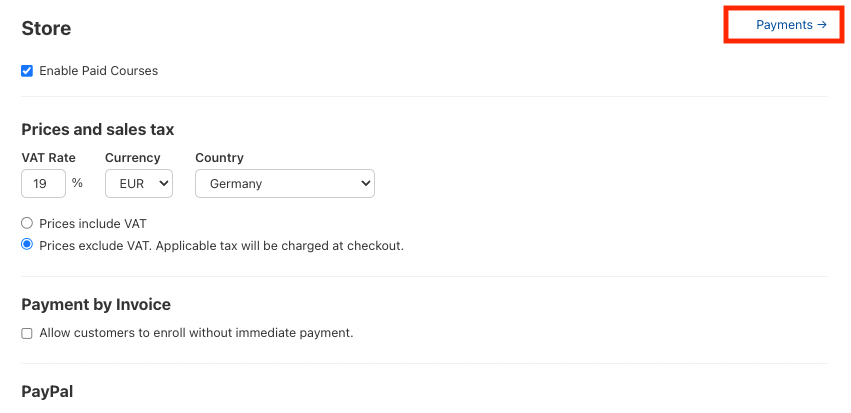Expand the Country dropdown showing Germany

284,184
